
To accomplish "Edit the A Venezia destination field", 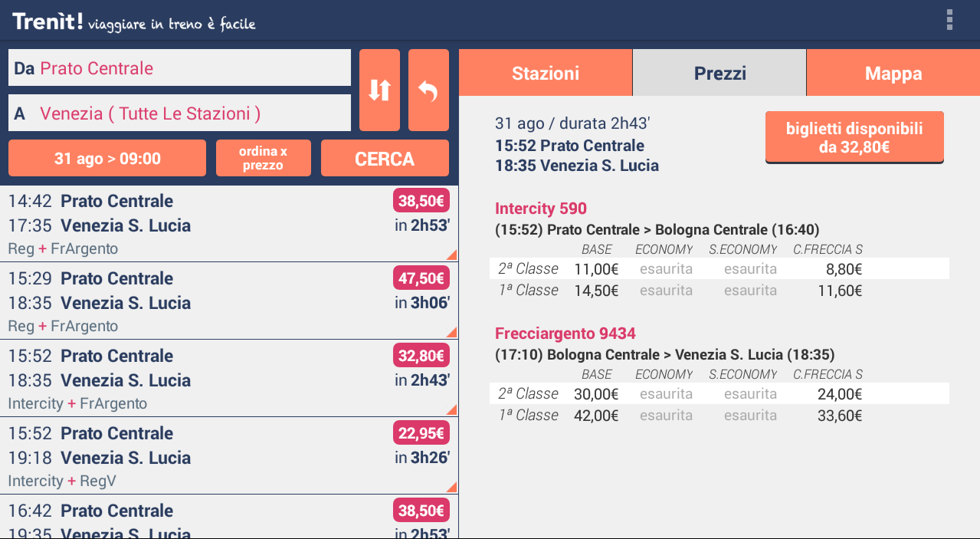I will (179, 113).
